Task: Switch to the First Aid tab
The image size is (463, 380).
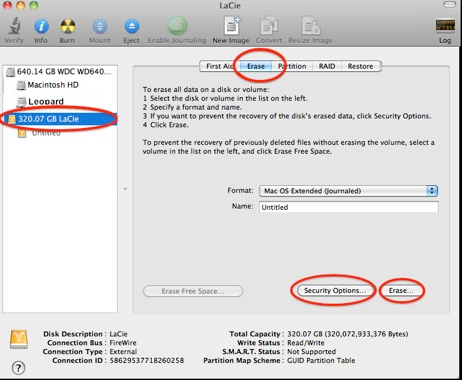Action: (x=219, y=66)
